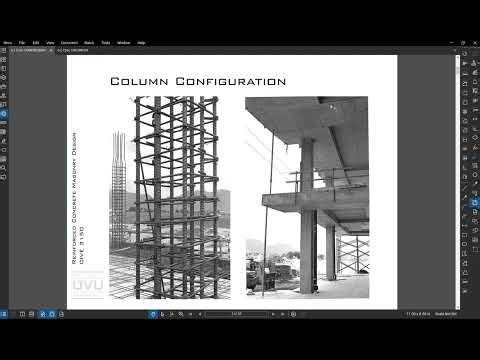The width and height of the screenshot is (480, 360).
Task: Open the Tools menu
Action: pos(106,43)
